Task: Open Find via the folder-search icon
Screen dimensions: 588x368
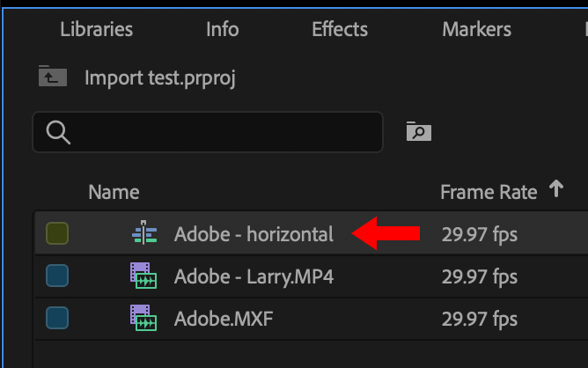Action: 418,131
